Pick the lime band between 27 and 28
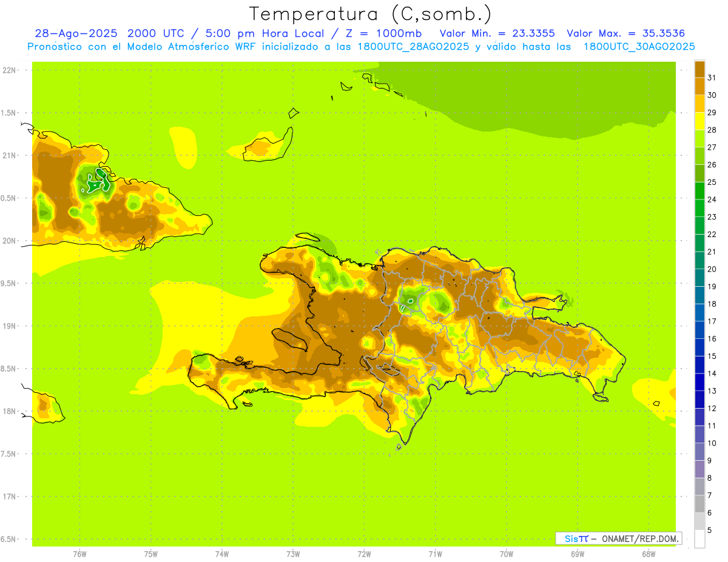The width and height of the screenshot is (728, 562). click(699, 138)
